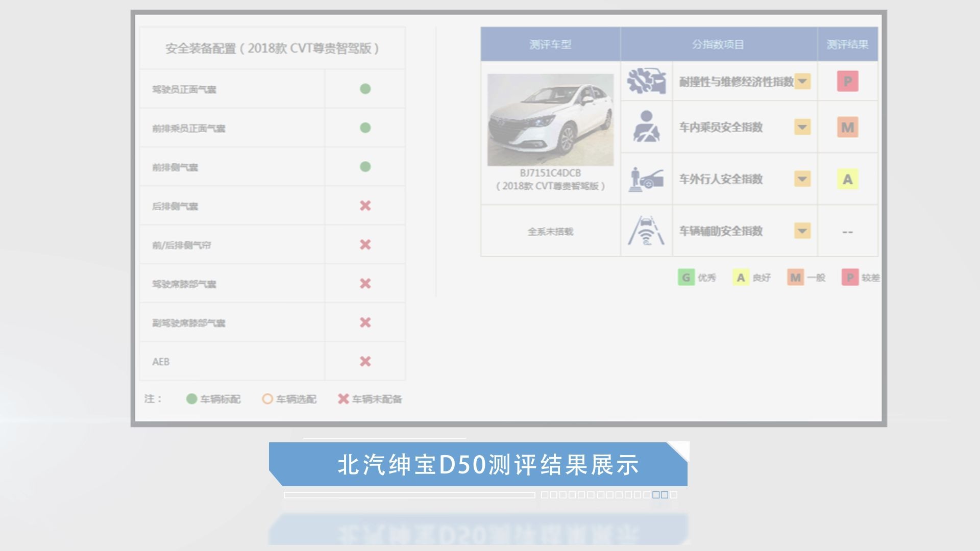Click the progress bar under the caption banner
Viewport: 980px width, 551px height.
pos(409,495)
